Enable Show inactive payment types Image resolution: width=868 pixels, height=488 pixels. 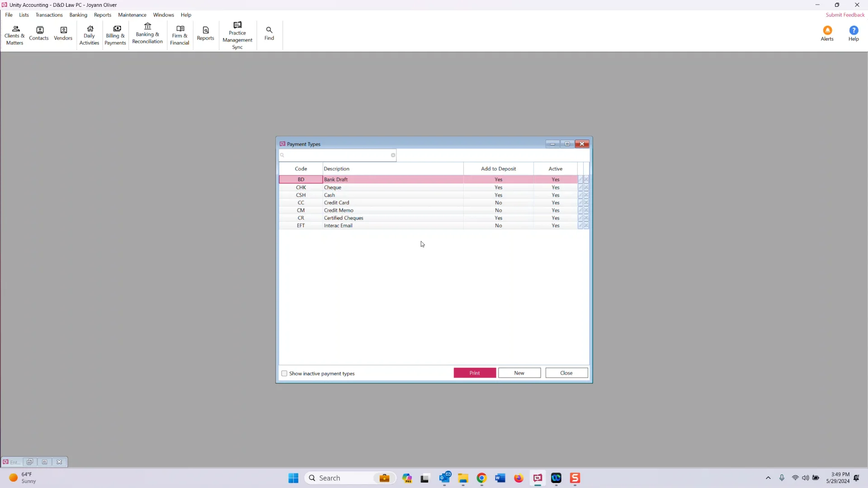pyautogui.click(x=284, y=373)
